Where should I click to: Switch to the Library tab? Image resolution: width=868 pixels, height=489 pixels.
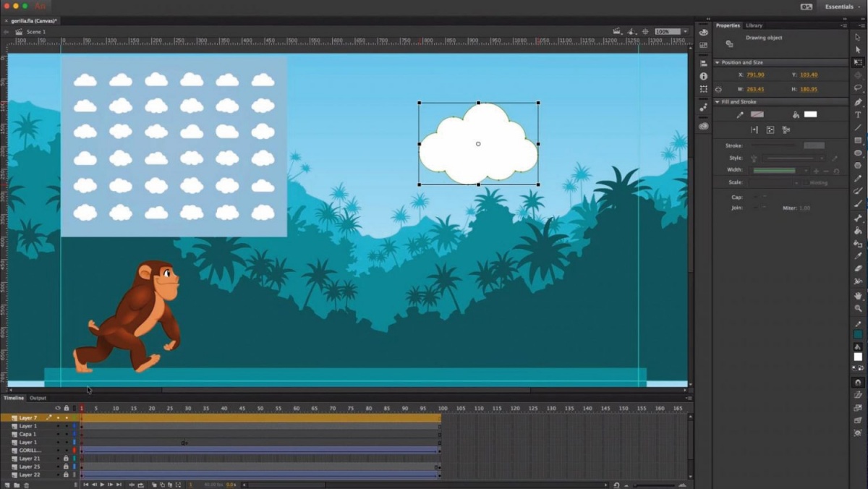tap(754, 25)
